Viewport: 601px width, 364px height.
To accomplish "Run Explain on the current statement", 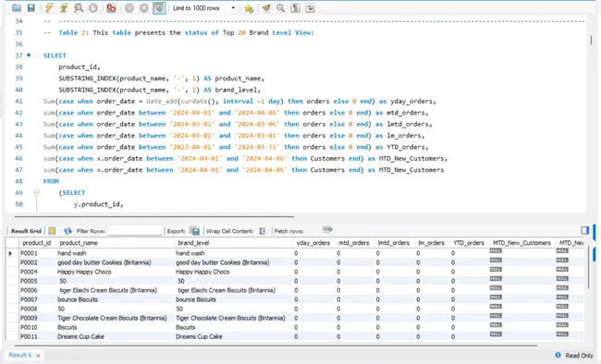I will pyautogui.click(x=79, y=7).
